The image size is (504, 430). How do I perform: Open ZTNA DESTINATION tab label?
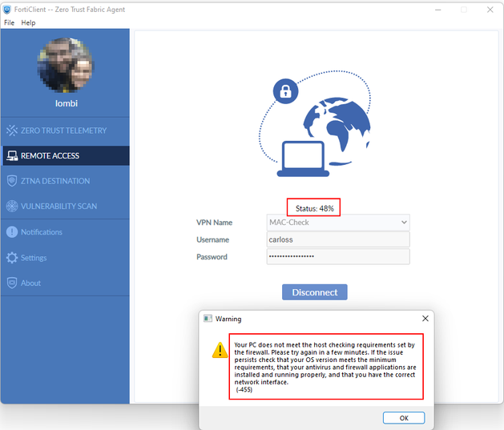point(55,181)
